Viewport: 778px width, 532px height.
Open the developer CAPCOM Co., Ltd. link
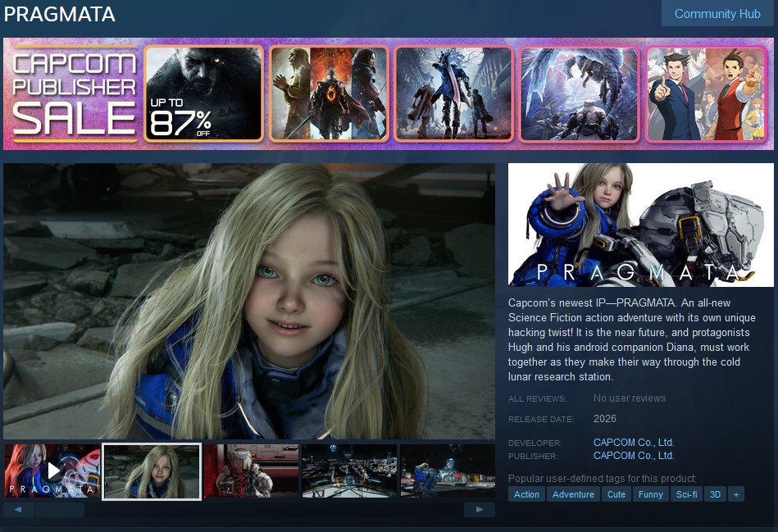click(x=634, y=442)
